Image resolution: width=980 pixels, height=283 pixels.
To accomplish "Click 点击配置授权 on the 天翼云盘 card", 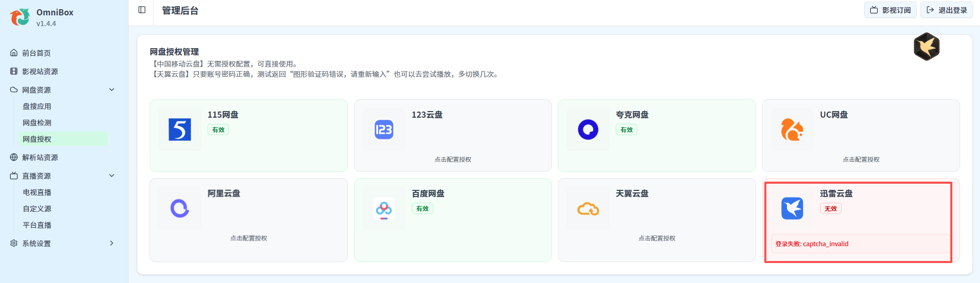I will [x=657, y=238].
